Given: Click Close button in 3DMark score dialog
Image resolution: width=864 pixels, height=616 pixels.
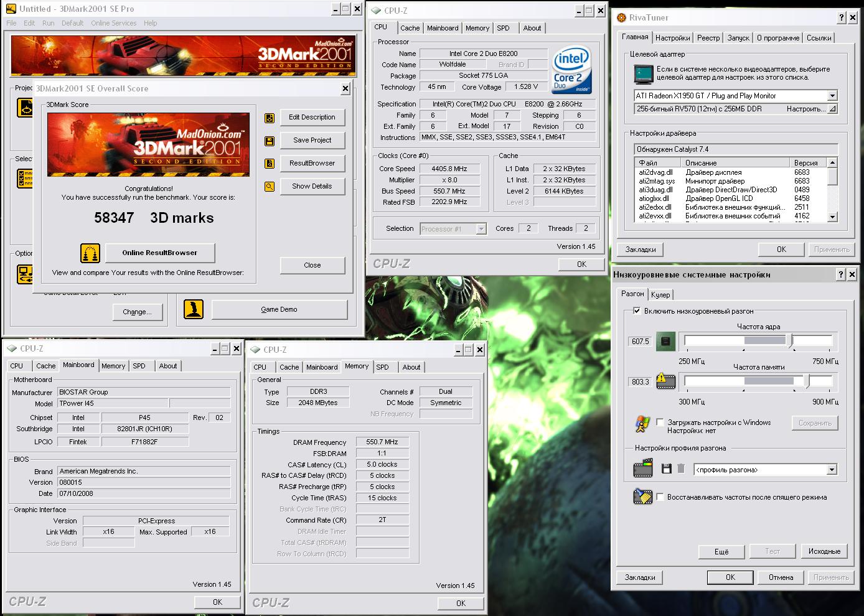Looking at the screenshot, I should tap(312, 265).
